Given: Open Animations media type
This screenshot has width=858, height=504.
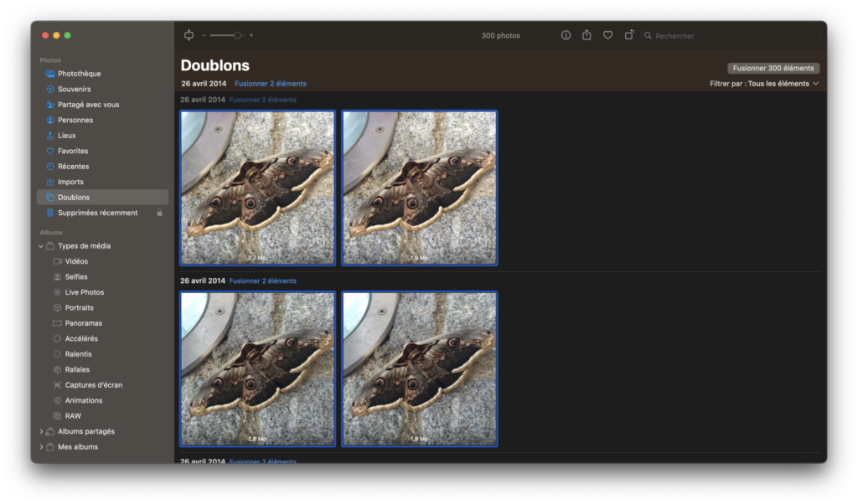Looking at the screenshot, I should (102, 401).
